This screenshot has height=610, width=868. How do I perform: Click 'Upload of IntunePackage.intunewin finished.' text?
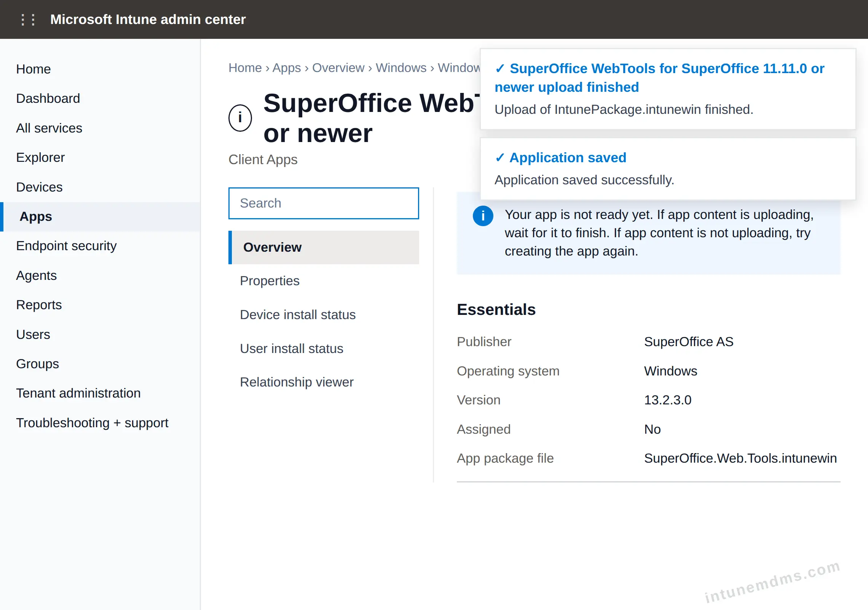[x=624, y=110]
